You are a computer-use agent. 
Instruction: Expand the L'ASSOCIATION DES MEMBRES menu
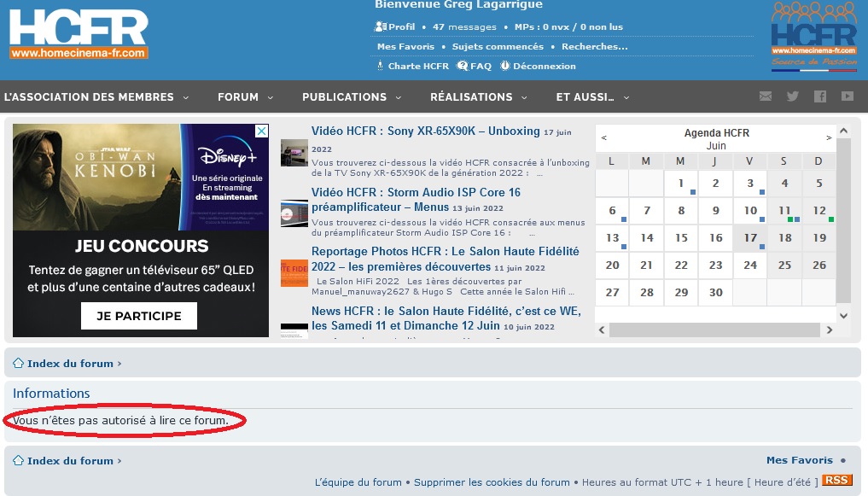(x=96, y=96)
